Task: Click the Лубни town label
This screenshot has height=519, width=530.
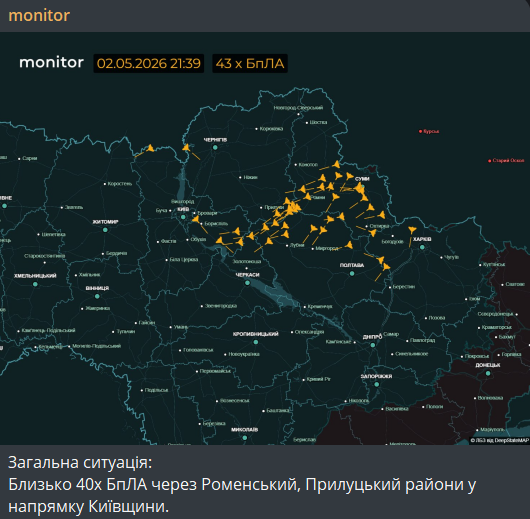Action: (x=297, y=245)
